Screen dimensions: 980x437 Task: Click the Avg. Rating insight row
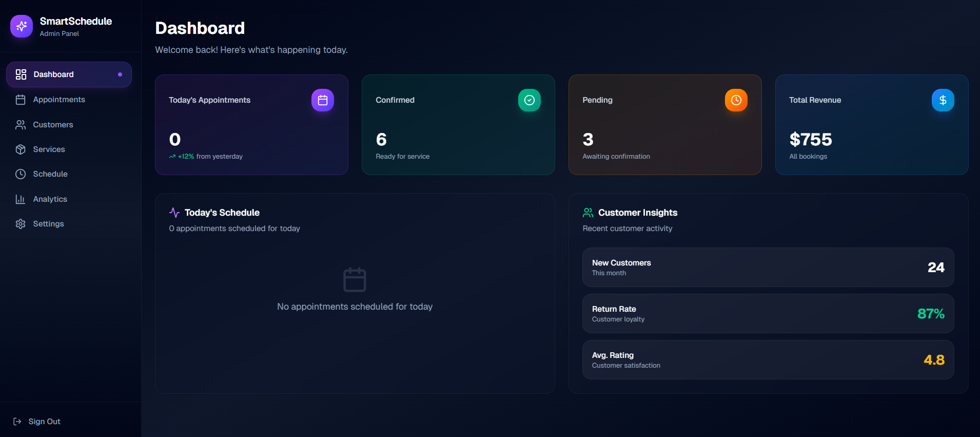click(768, 360)
